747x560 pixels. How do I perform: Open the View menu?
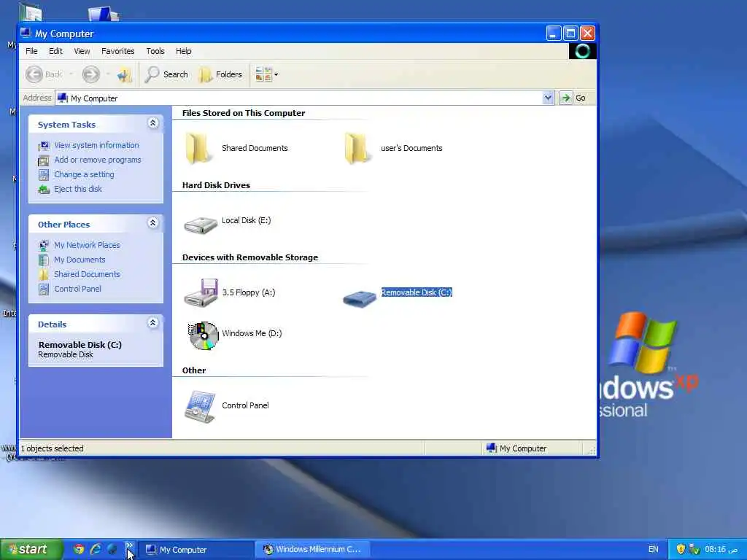82,51
